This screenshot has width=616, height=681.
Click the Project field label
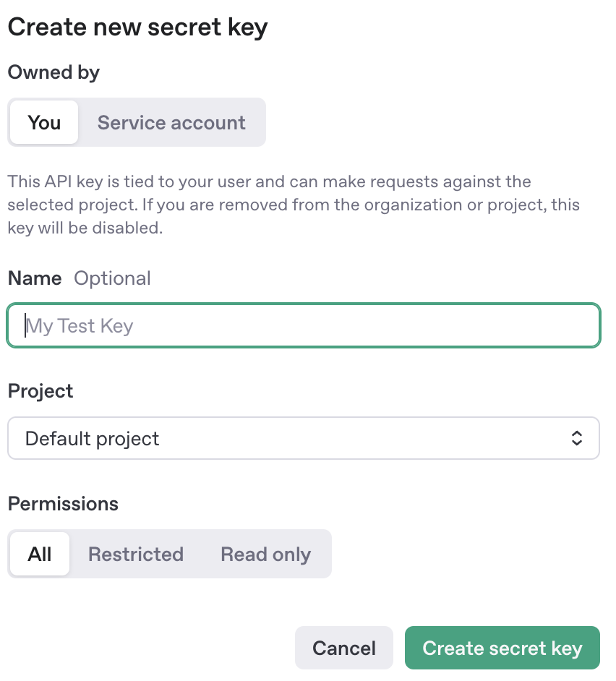point(40,391)
